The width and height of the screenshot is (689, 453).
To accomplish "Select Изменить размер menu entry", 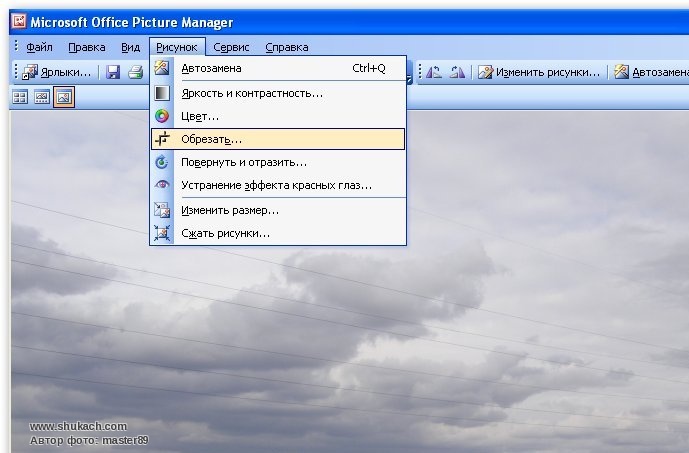I will (278, 210).
